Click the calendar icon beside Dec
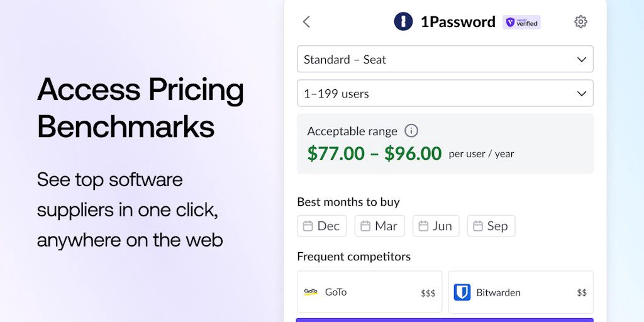 pyautogui.click(x=308, y=226)
